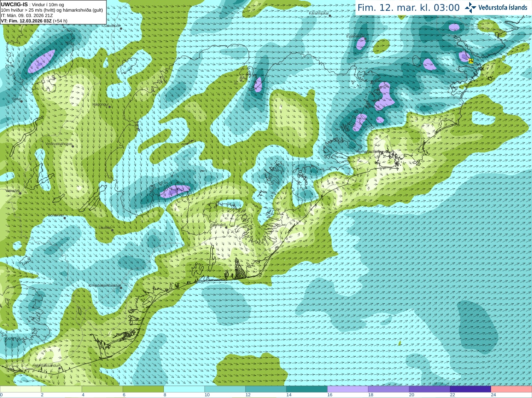
Task: Click the Veðurstofa Íslands logo emblem
Action: [x=470, y=7]
